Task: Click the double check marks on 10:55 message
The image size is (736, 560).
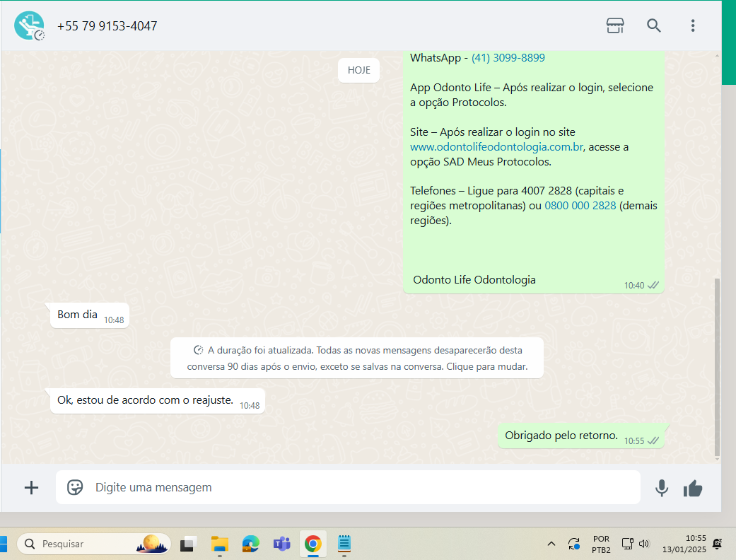Action: 653,441
